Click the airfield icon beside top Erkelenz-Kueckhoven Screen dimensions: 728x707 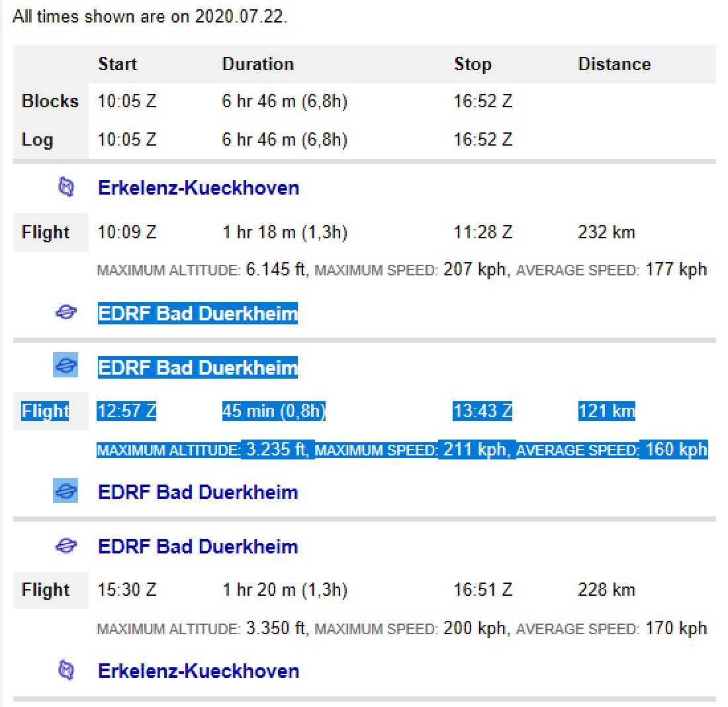[66, 188]
